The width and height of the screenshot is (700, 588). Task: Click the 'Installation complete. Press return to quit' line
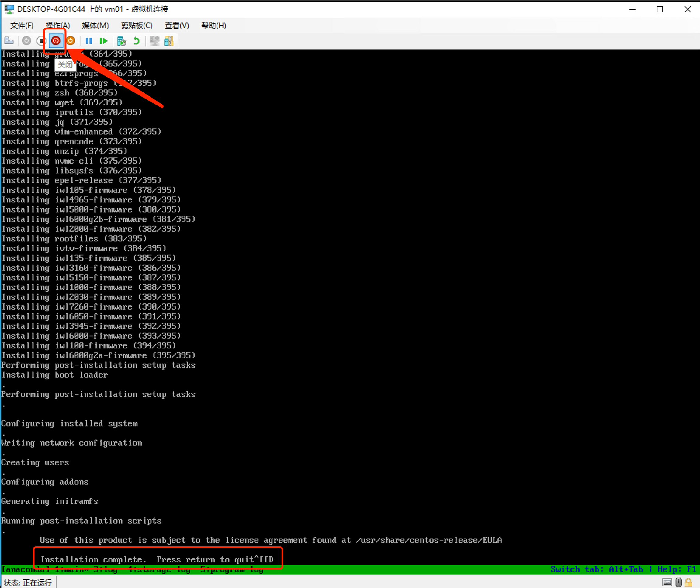pos(157,559)
